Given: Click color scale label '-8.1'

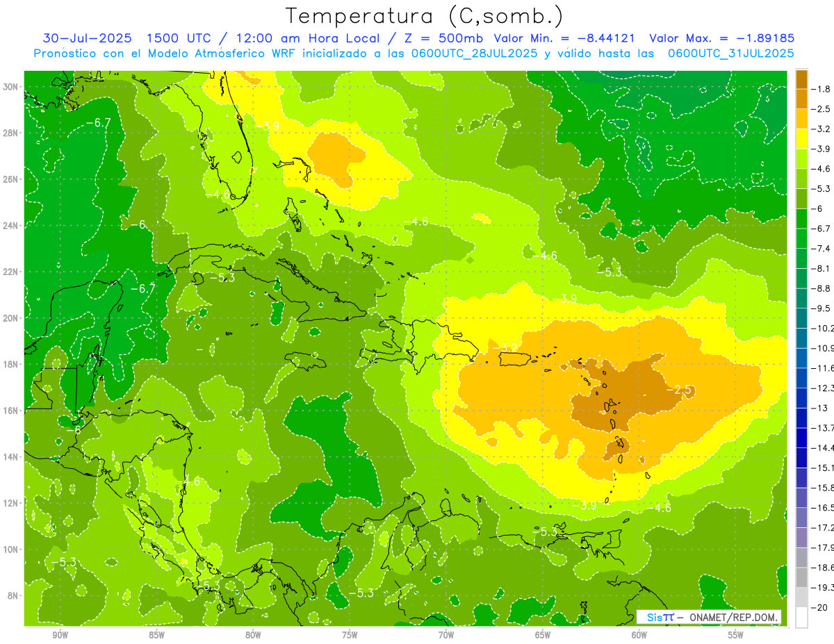Looking at the screenshot, I should point(822,268).
